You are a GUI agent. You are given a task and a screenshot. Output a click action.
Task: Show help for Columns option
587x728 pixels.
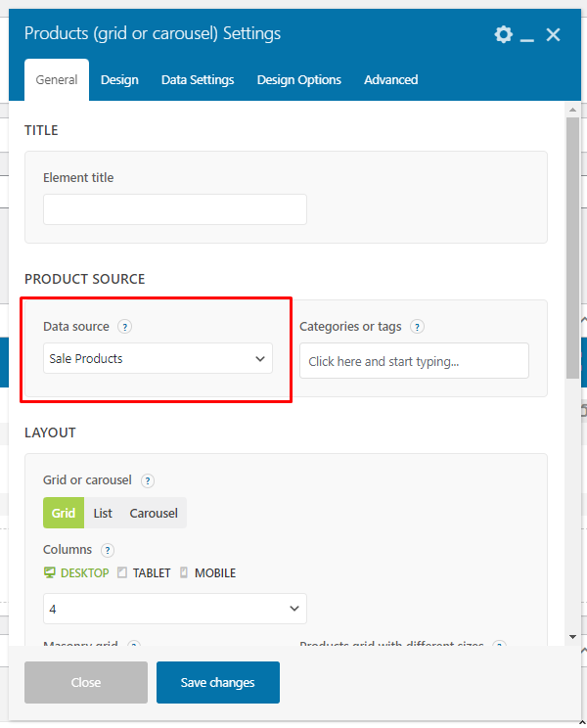(108, 550)
